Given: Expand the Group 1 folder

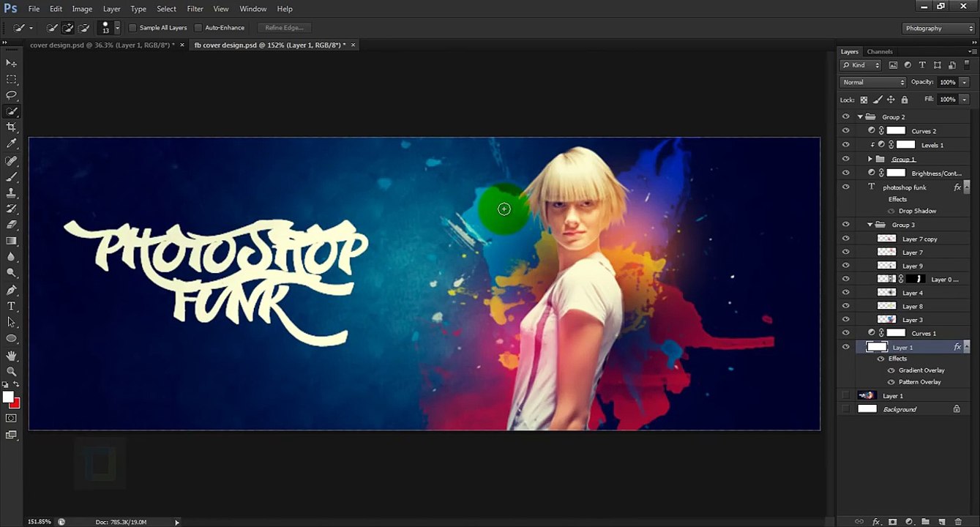Looking at the screenshot, I should coord(870,159).
